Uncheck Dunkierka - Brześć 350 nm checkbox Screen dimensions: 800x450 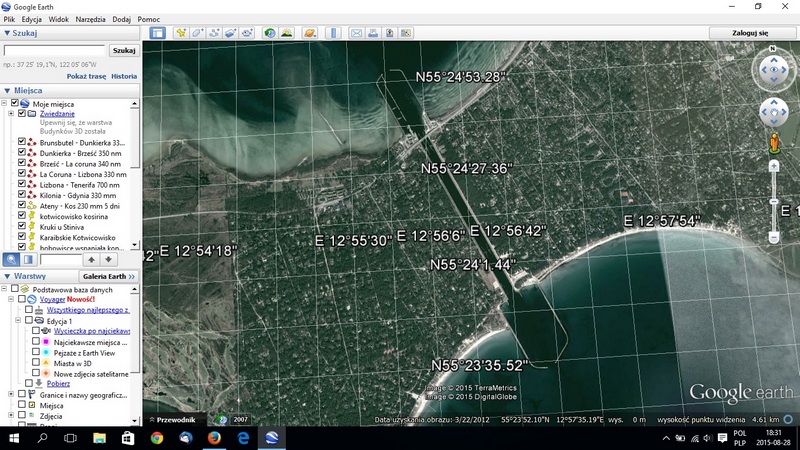21,152
